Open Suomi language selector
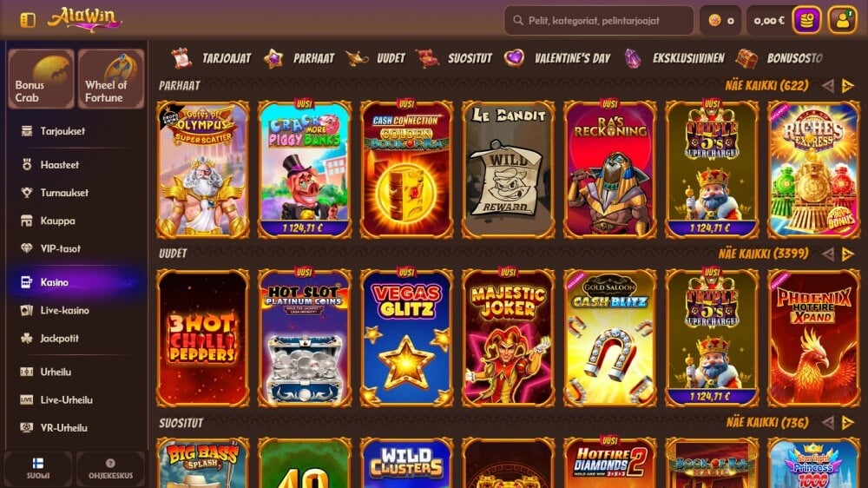Viewport: 868px width, 488px height. 37,469
